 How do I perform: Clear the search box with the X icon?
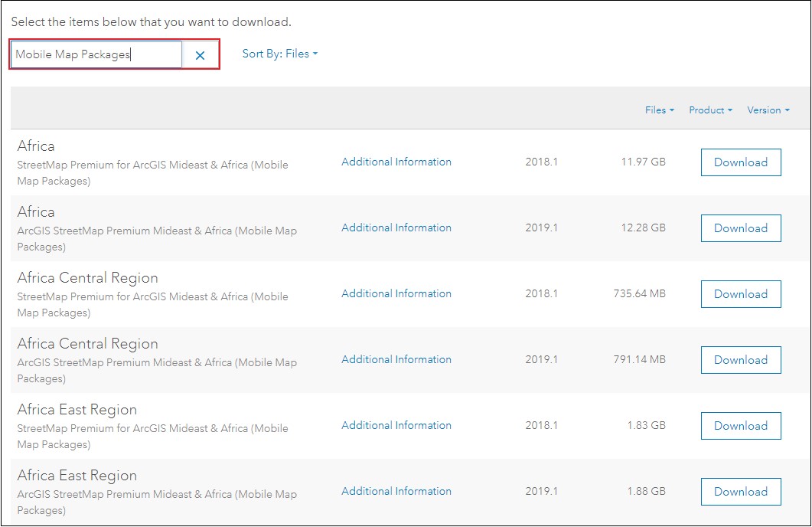tap(200, 55)
